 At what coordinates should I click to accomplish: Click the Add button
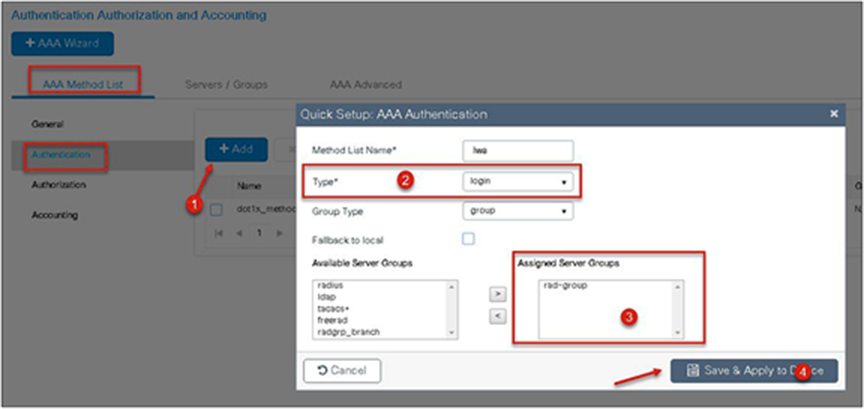point(236,149)
